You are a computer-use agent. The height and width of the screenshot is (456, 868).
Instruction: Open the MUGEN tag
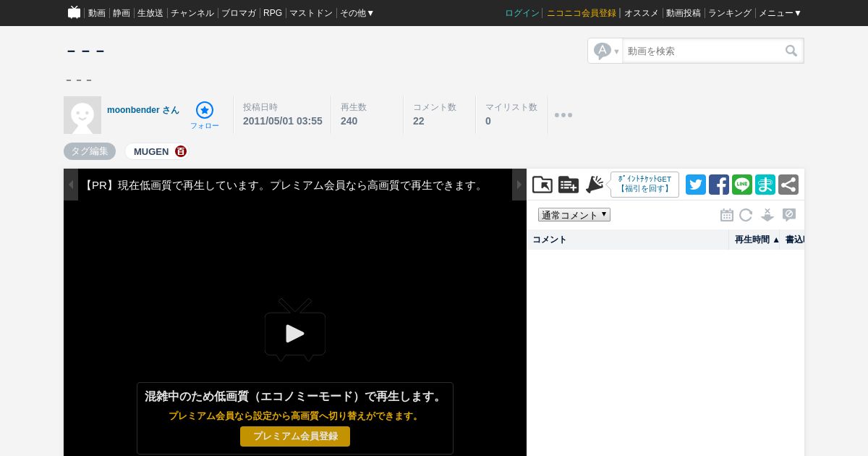[x=151, y=151]
